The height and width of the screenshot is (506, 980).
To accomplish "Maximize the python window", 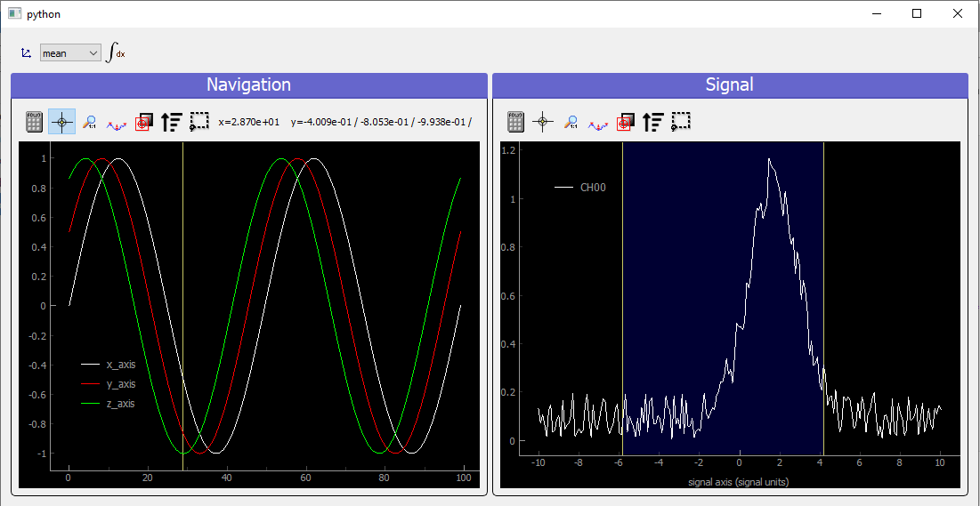I will point(917,13).
